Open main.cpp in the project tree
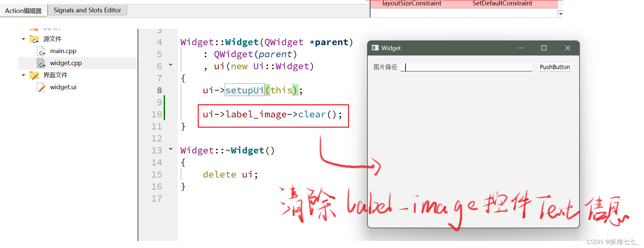The width and height of the screenshot is (644, 248). coord(63,51)
